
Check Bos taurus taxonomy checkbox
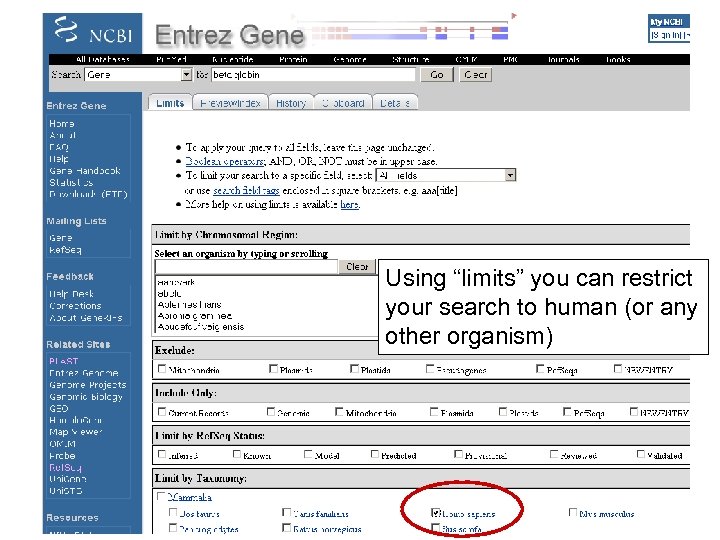pos(173,512)
